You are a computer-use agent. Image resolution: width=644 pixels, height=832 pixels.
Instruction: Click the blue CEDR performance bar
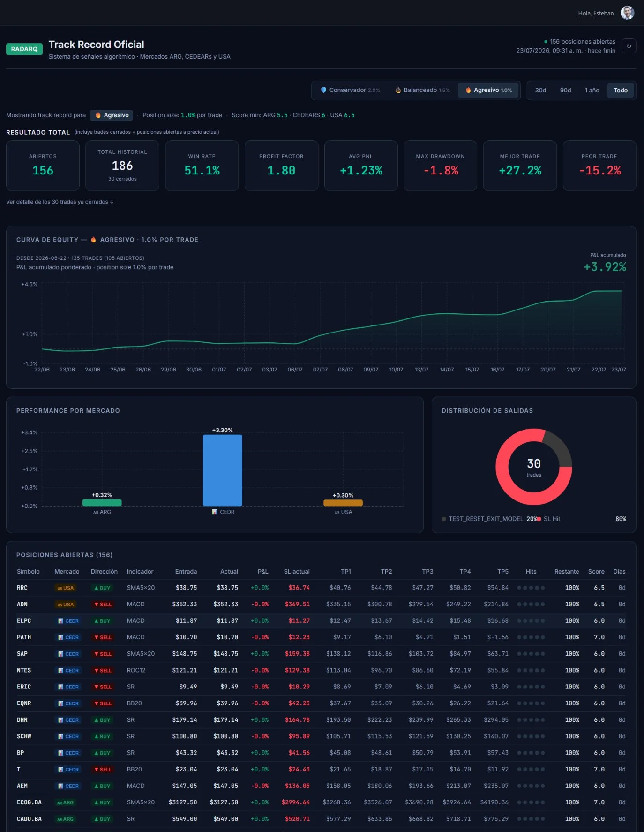pyautogui.click(x=223, y=470)
